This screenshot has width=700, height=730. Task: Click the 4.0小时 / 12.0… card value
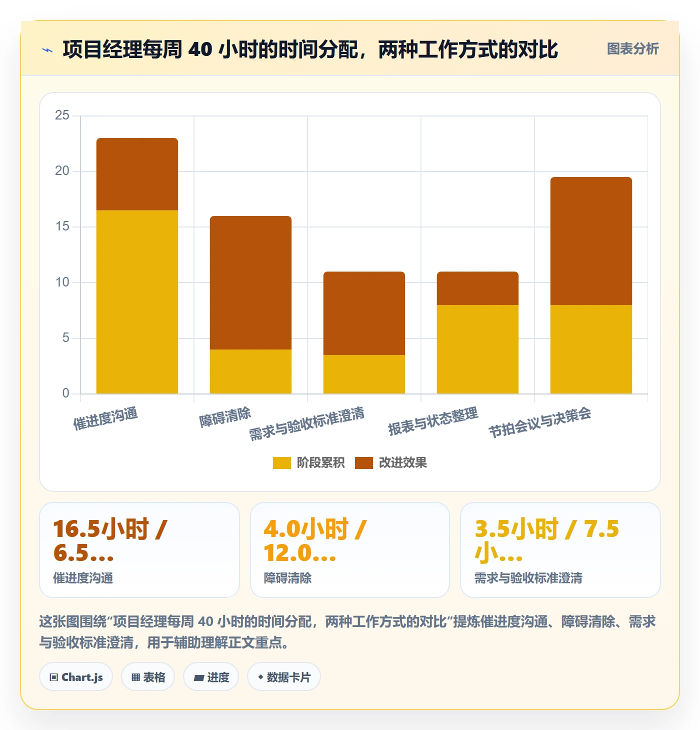315,540
